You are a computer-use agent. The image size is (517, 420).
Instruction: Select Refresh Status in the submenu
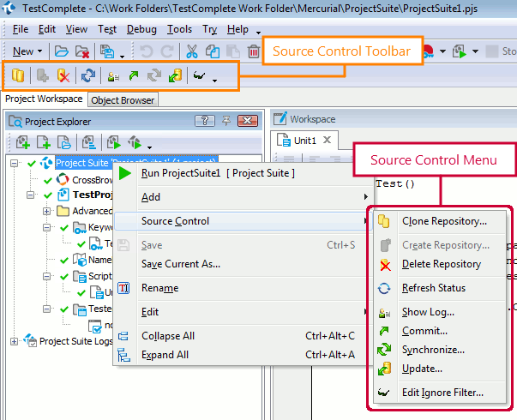pyautogui.click(x=440, y=288)
